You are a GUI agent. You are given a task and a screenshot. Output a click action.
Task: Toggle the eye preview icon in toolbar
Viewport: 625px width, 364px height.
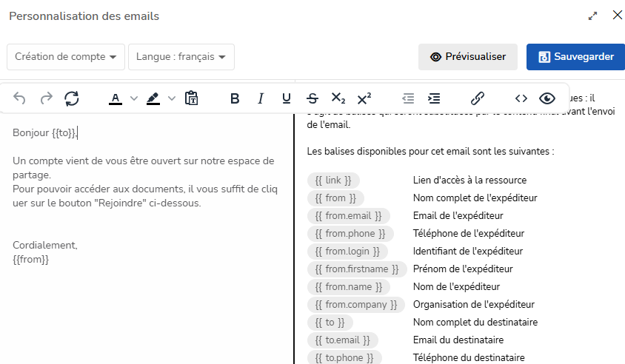547,98
